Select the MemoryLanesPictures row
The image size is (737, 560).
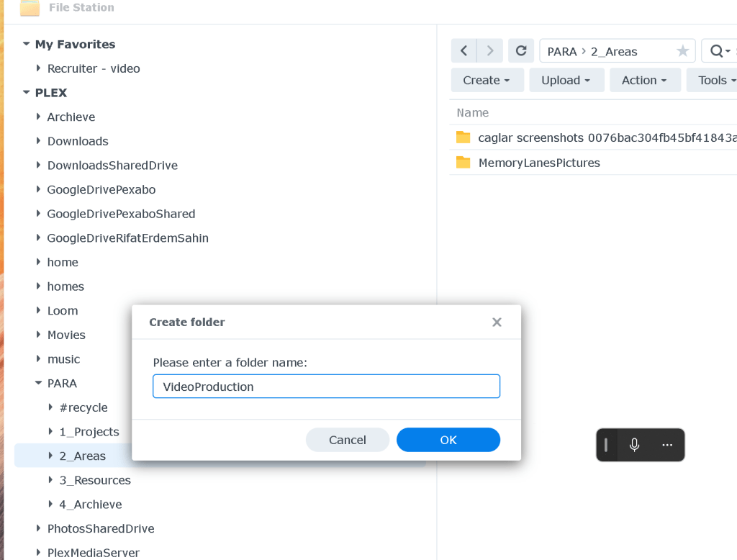tap(593, 163)
